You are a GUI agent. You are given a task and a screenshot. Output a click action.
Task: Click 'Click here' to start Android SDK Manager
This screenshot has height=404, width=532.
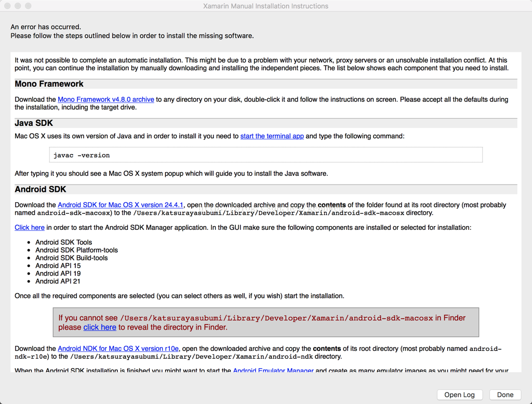point(30,227)
